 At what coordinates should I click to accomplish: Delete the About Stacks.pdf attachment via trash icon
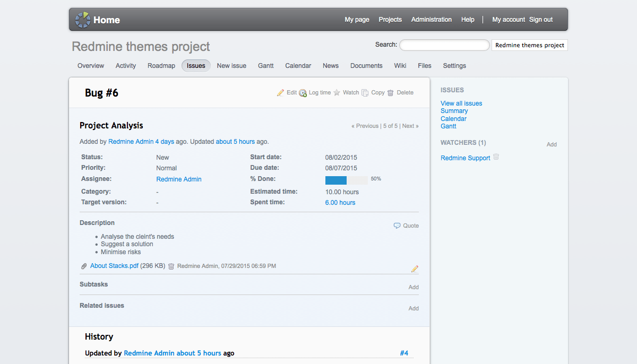[171, 266]
